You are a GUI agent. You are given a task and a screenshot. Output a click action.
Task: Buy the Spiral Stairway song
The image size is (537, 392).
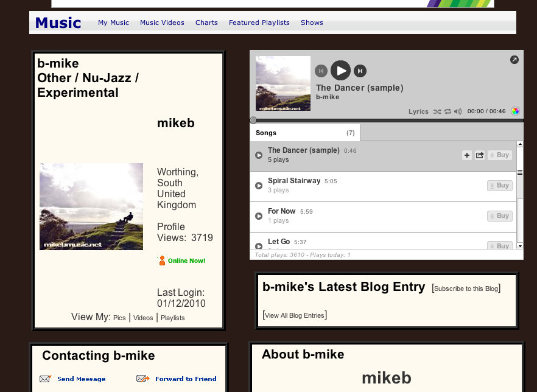point(499,186)
